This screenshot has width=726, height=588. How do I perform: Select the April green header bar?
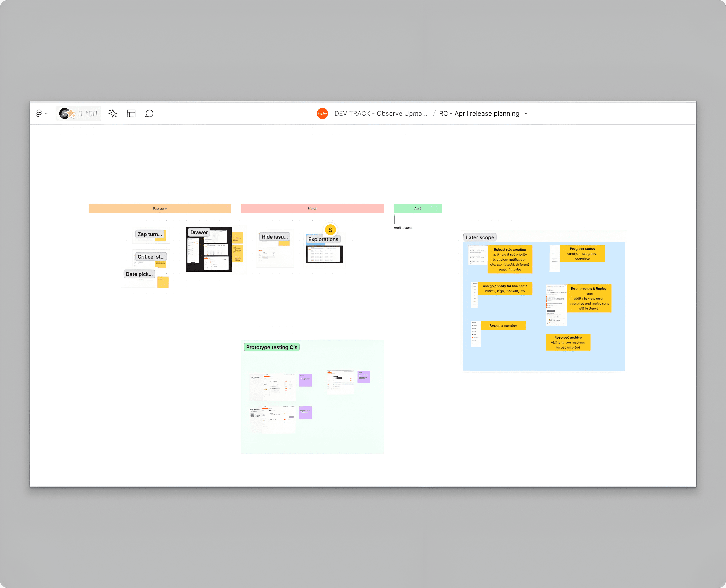pyautogui.click(x=417, y=209)
